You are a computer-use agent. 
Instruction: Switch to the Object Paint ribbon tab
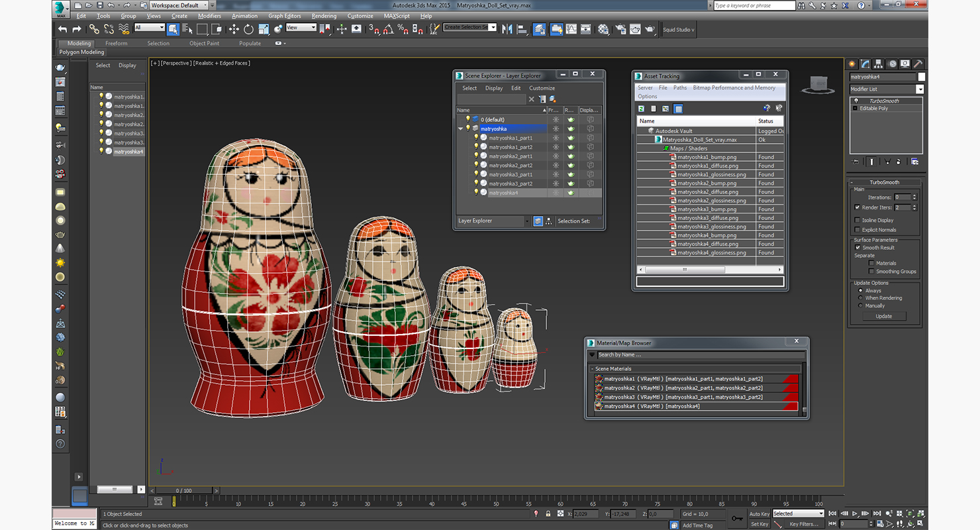click(x=204, y=44)
